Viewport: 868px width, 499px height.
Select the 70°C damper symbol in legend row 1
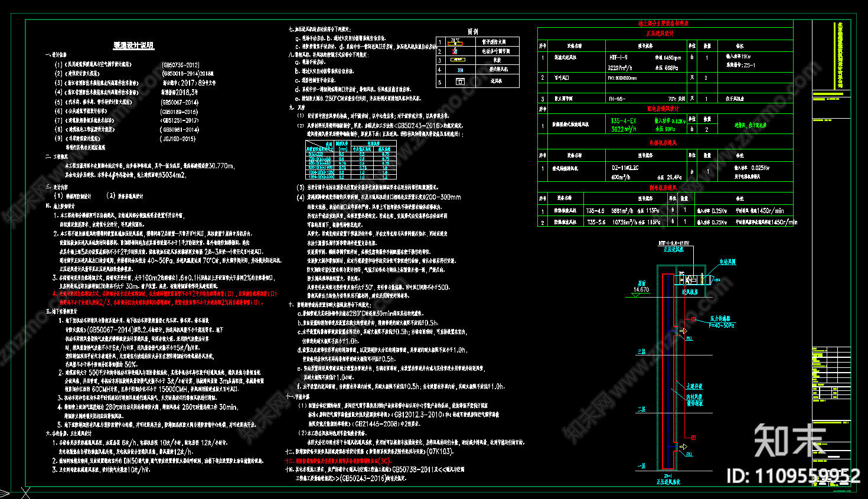[x=455, y=42]
